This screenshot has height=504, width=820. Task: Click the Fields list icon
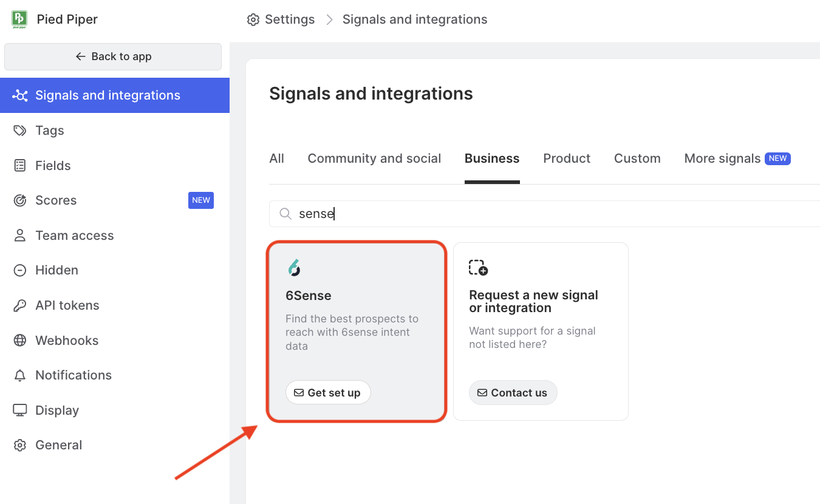pyautogui.click(x=20, y=166)
